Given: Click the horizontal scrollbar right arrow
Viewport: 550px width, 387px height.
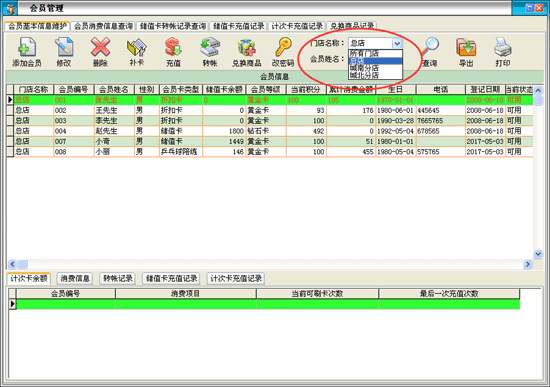Looking at the screenshot, I should pyautogui.click(x=528, y=264).
